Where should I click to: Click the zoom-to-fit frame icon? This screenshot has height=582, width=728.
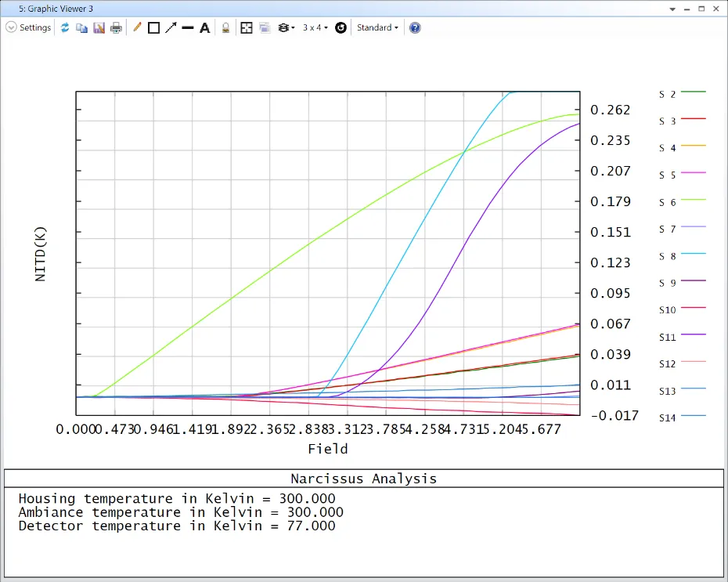(247, 27)
